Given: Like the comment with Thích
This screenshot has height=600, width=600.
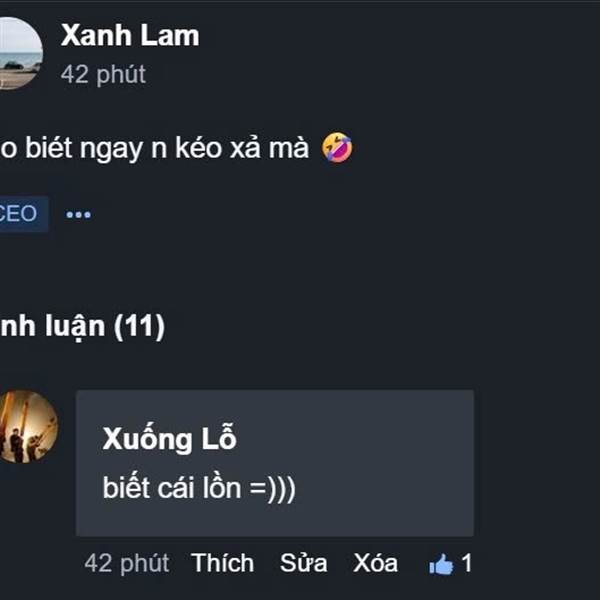Looking at the screenshot, I should pos(222,563).
